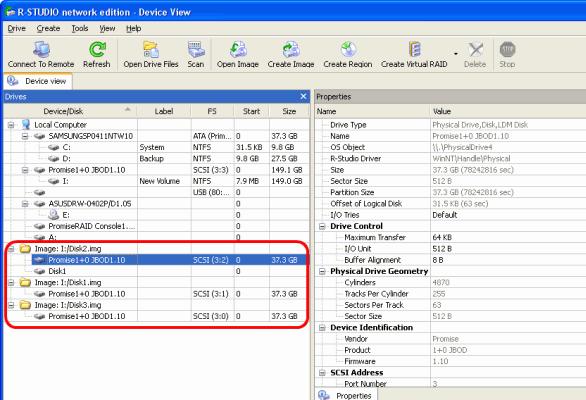
Task: Click the Start column header
Action: [252, 111]
